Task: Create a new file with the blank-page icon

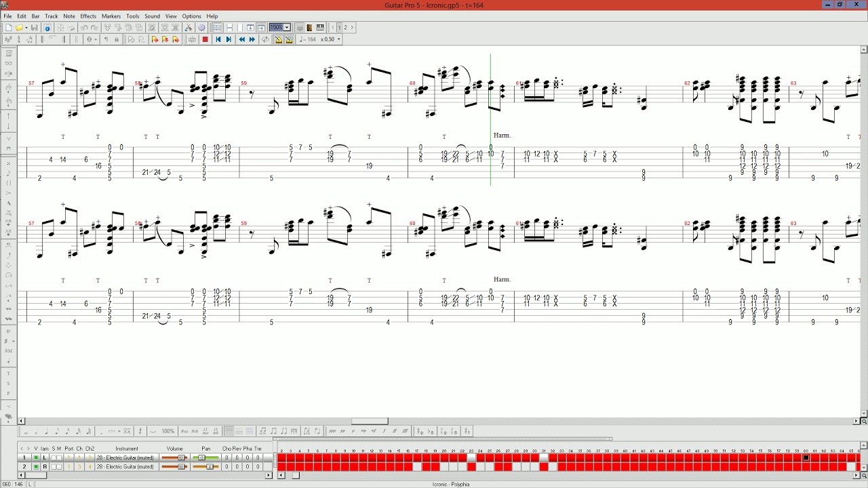Action: 8,28
